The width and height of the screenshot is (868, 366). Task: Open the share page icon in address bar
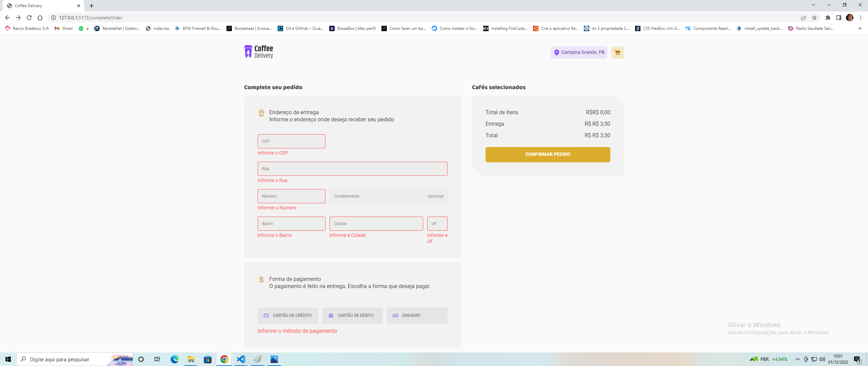[803, 18]
